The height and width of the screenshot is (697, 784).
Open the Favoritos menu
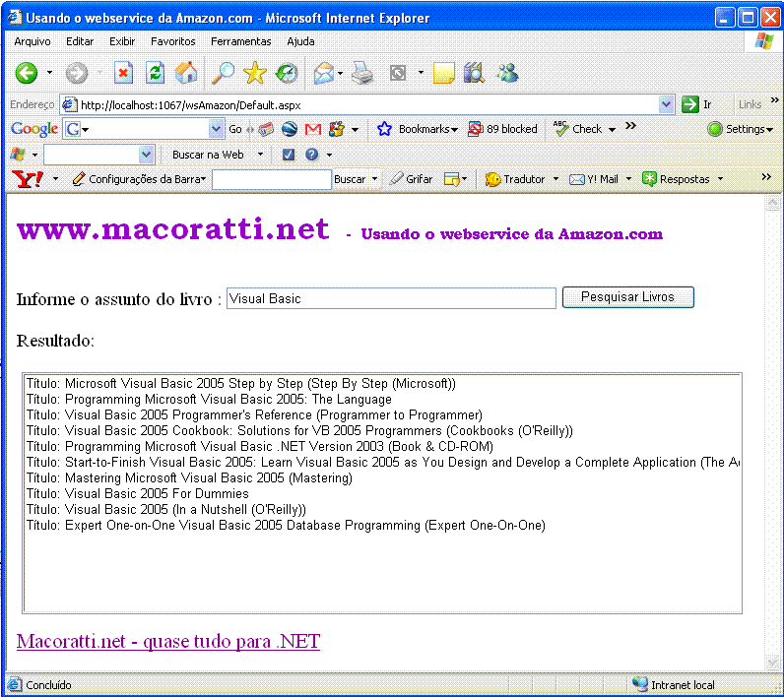[172, 41]
